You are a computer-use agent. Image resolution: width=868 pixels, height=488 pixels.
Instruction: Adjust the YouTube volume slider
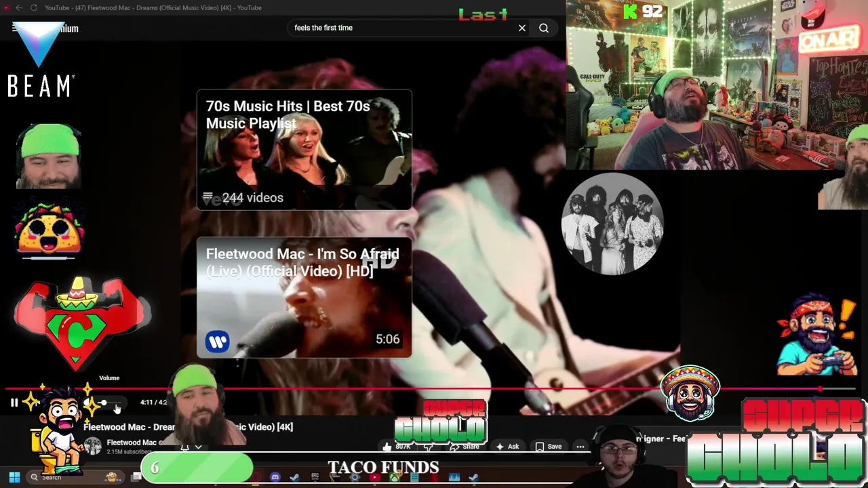click(x=108, y=403)
